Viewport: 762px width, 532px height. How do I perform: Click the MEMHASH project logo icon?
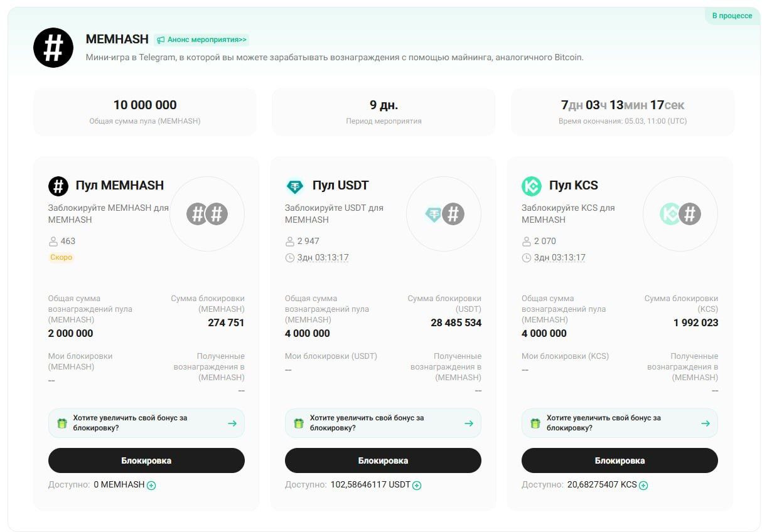tap(53, 48)
